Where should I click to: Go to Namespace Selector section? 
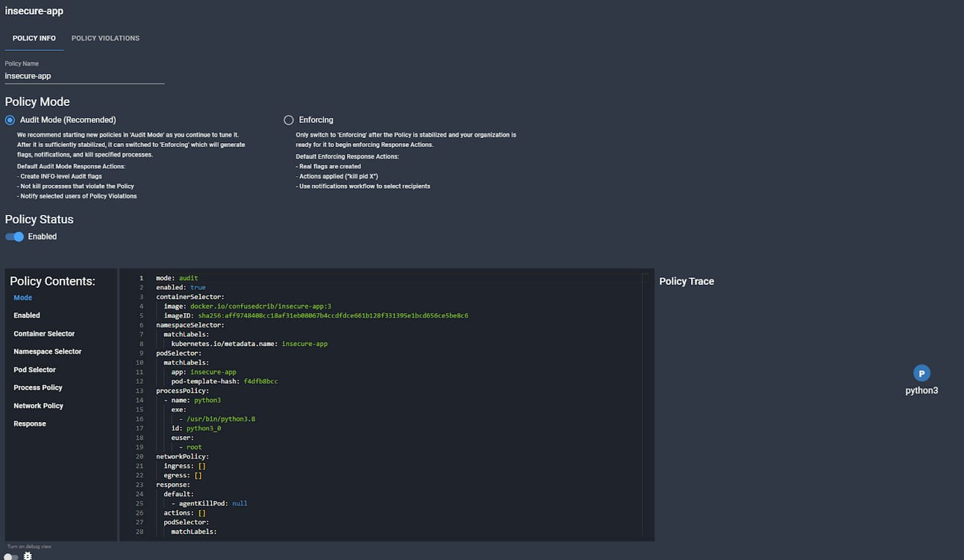[48, 352]
